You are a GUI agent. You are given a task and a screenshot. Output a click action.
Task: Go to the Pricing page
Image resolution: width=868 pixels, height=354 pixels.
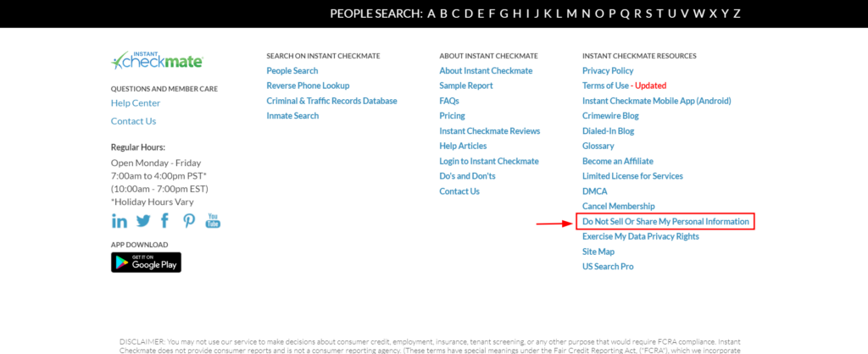[x=453, y=116]
